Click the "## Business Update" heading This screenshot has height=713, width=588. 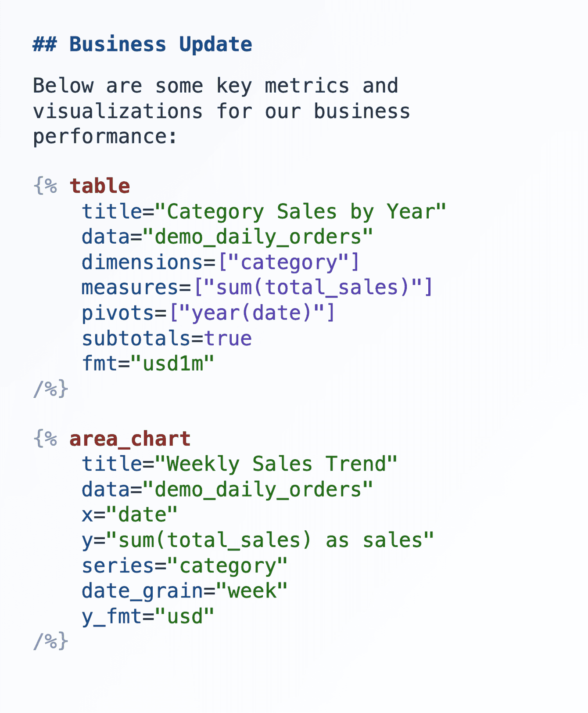142,45
